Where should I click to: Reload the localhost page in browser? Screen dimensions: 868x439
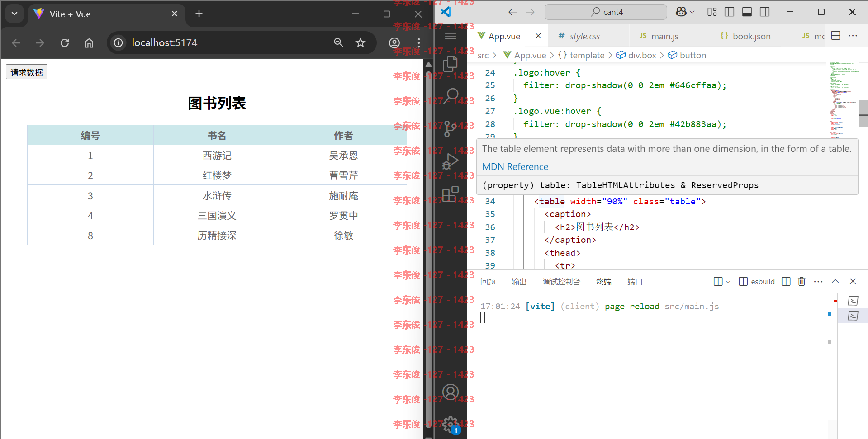65,43
